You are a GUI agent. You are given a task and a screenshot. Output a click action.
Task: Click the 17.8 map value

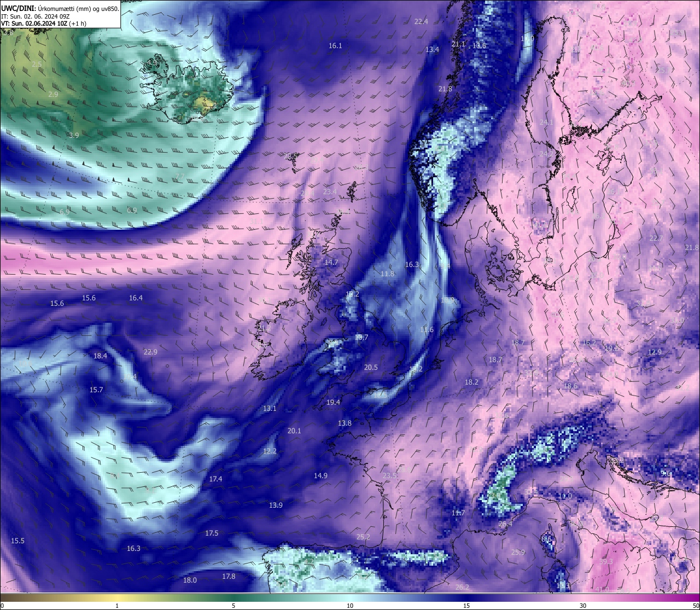[x=229, y=576]
